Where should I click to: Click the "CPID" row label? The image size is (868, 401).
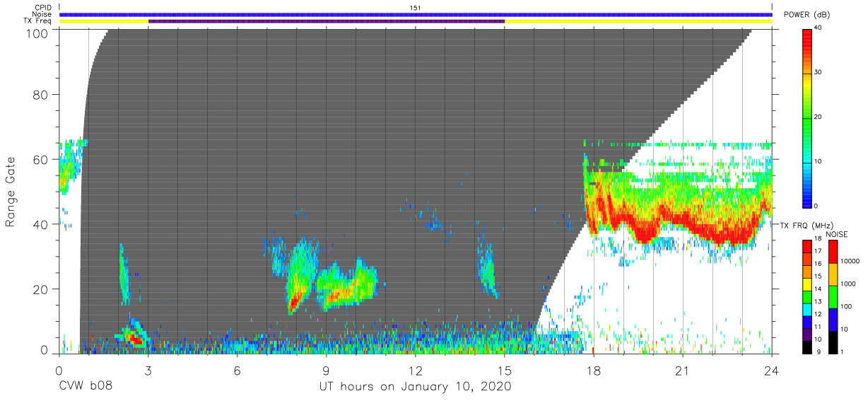[42, 8]
